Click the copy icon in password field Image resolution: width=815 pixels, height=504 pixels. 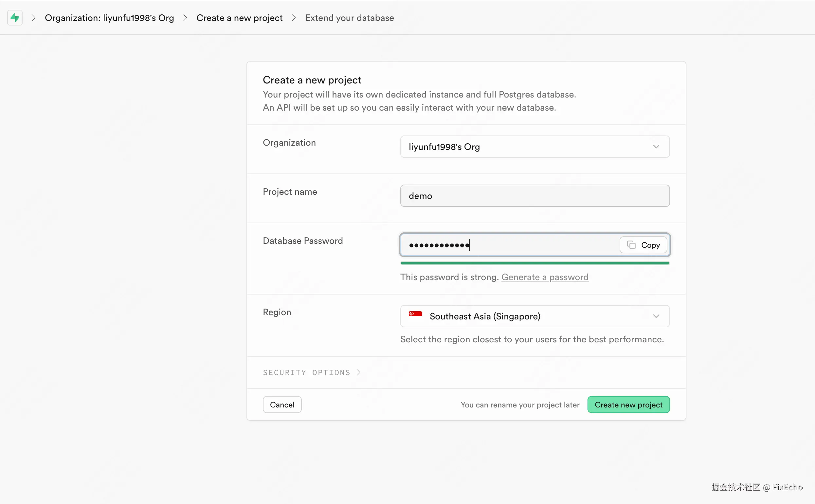point(631,245)
